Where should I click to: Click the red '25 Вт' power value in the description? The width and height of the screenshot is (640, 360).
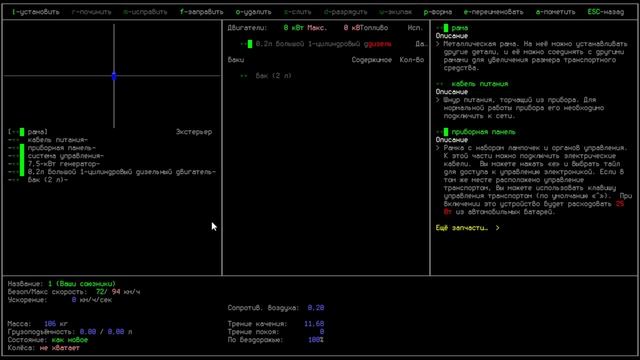click(620, 204)
